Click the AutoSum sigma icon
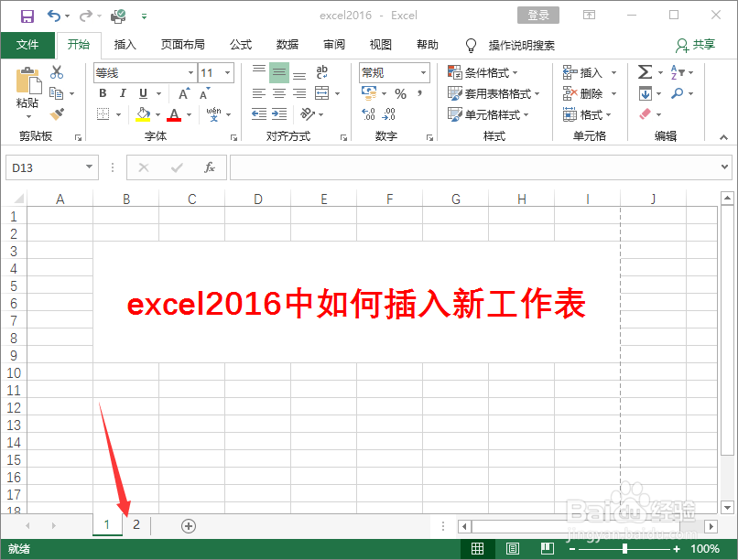The height and width of the screenshot is (560, 738). [645, 72]
